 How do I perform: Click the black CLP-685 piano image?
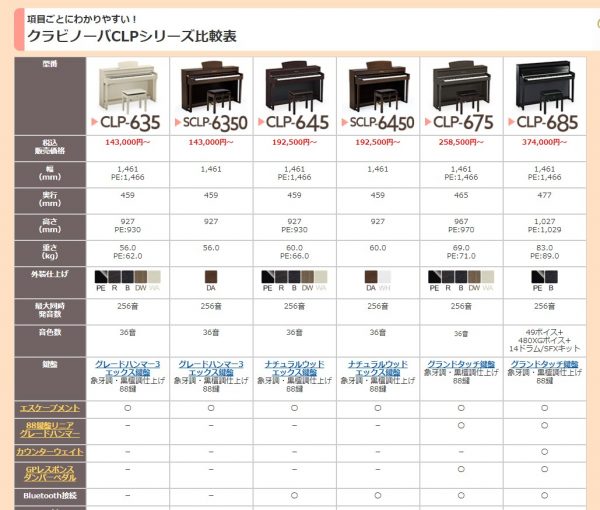tap(545, 86)
